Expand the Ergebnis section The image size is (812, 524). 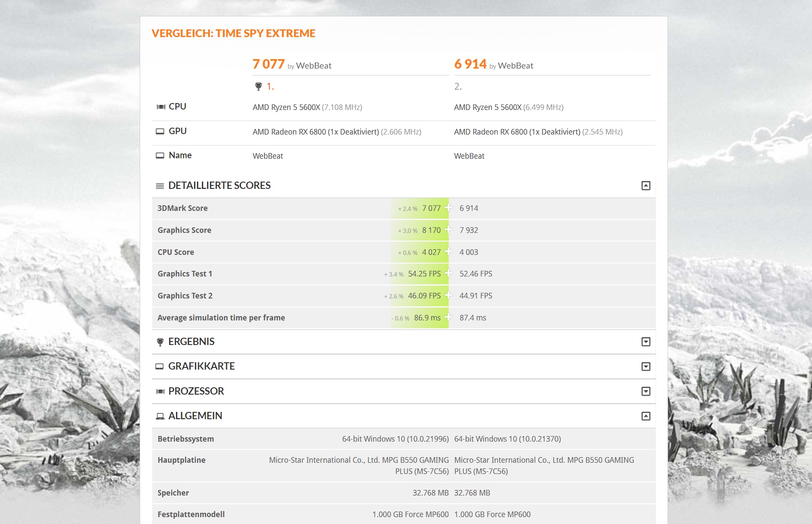tap(646, 342)
